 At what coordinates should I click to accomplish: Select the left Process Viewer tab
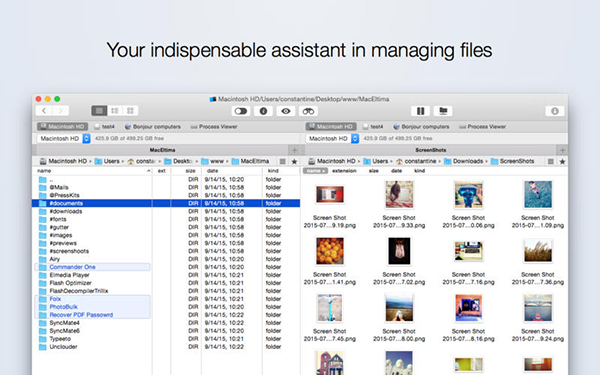214,127
